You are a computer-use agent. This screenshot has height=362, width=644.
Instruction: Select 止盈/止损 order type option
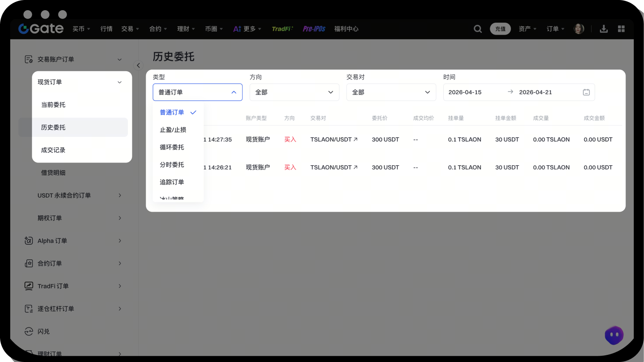173,130
